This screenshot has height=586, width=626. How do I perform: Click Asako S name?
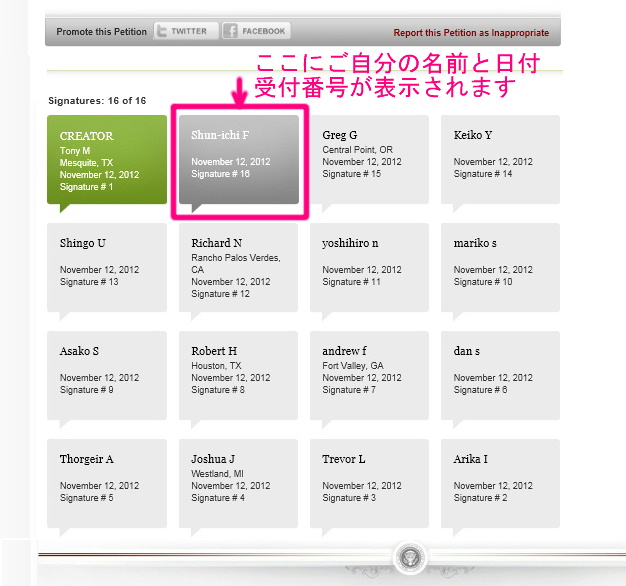click(x=79, y=351)
